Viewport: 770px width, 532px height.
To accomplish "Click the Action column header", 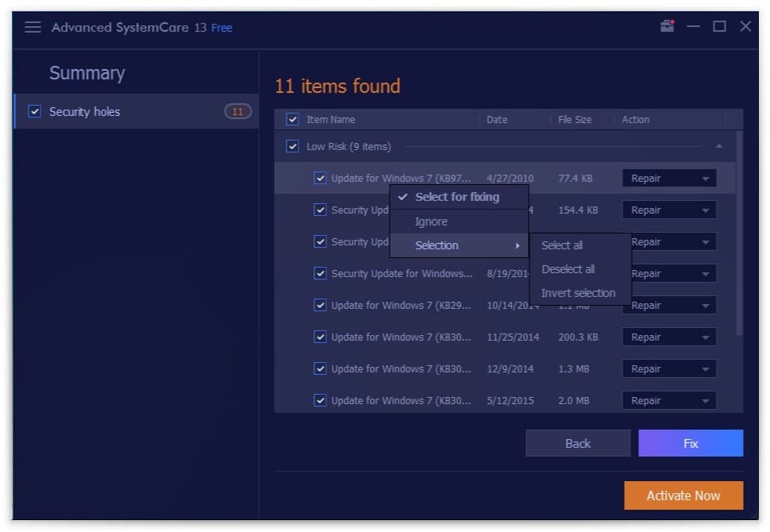I will (635, 119).
